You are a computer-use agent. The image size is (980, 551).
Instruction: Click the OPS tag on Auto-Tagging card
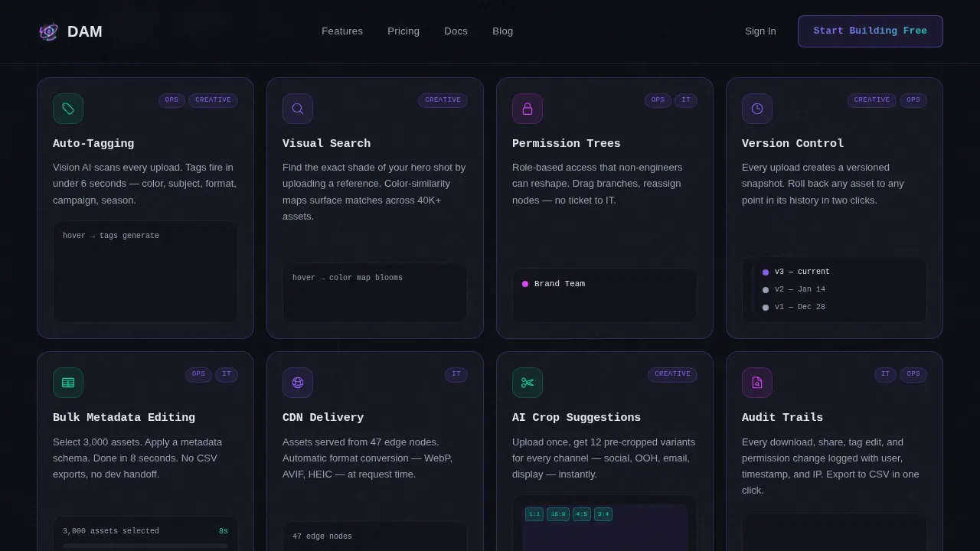click(x=171, y=100)
